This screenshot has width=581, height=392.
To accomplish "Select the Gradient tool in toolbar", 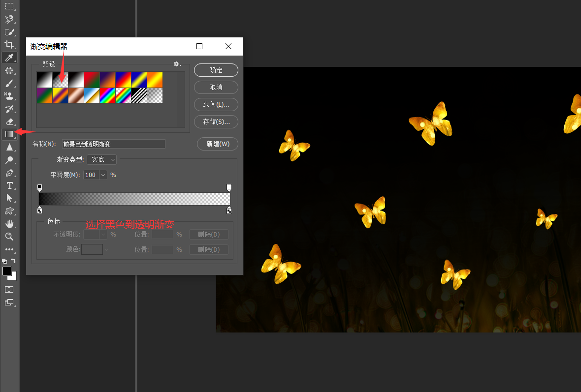I will click(9, 134).
